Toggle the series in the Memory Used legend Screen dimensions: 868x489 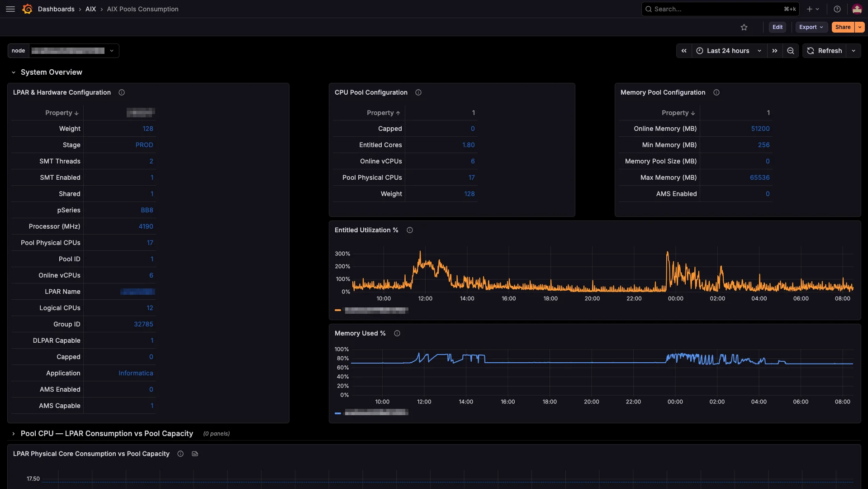point(375,412)
